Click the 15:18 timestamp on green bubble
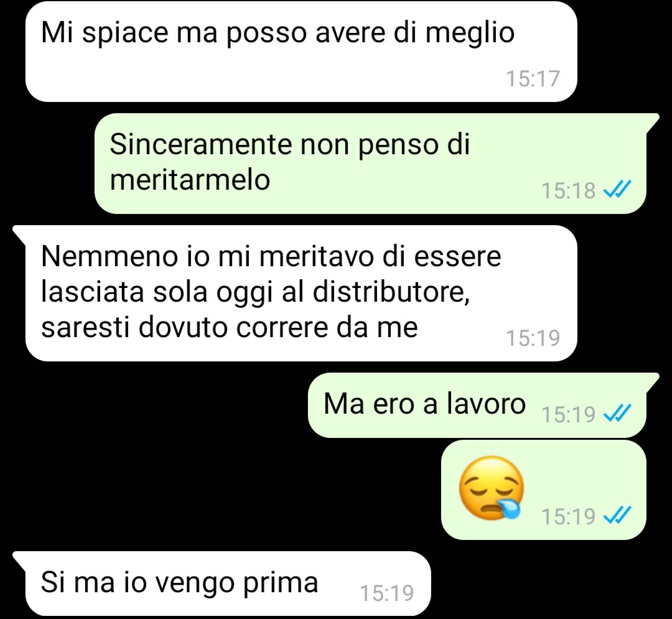Viewport: 672px width, 619px height. 568,190
